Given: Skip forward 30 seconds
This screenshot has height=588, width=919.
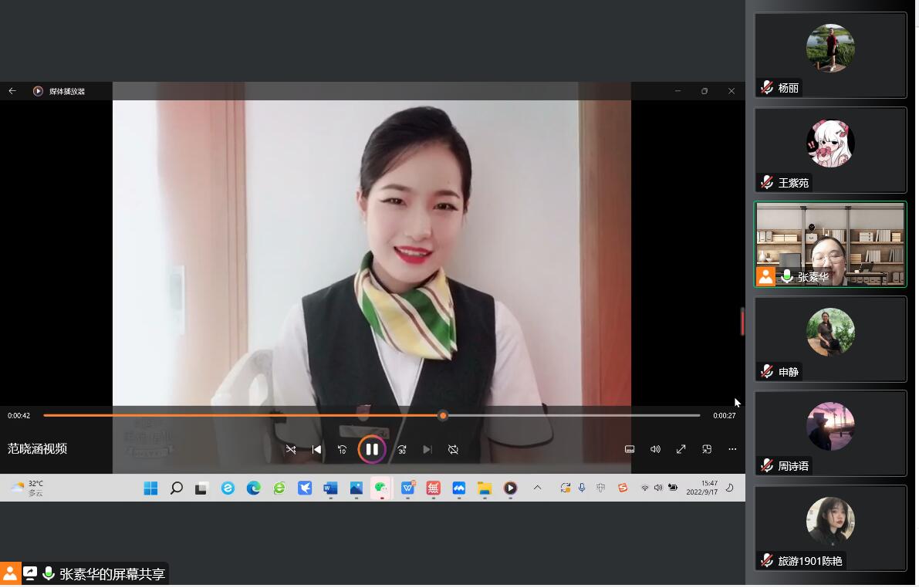Looking at the screenshot, I should [x=402, y=449].
